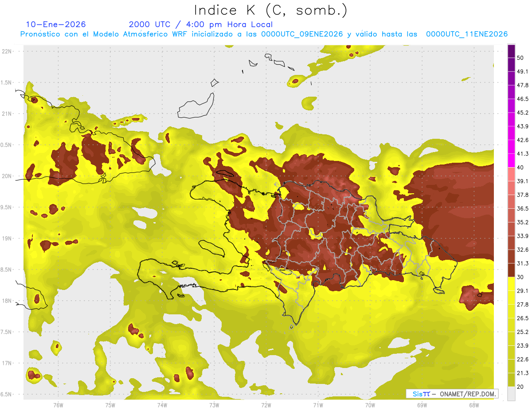Select "Pronóstico con el Modelo Atmósferico WRF" text

(x=104, y=34)
